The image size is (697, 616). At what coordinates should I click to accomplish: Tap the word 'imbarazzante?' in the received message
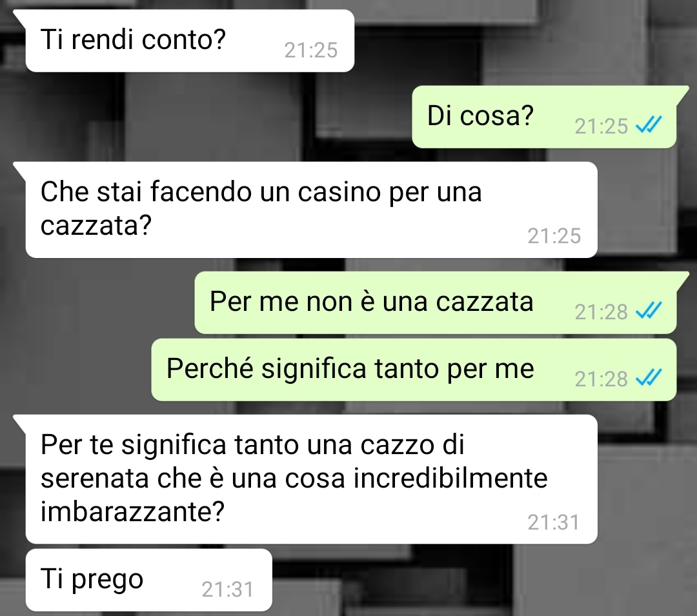132,512
